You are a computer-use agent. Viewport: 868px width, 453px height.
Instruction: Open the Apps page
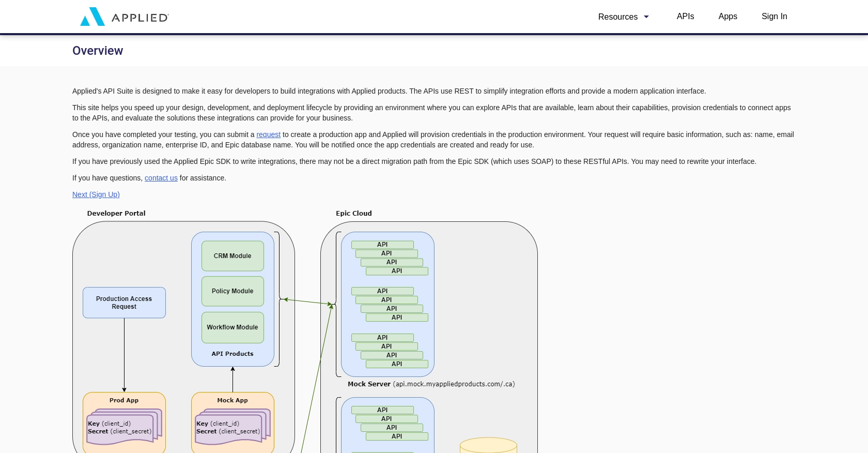click(x=727, y=17)
